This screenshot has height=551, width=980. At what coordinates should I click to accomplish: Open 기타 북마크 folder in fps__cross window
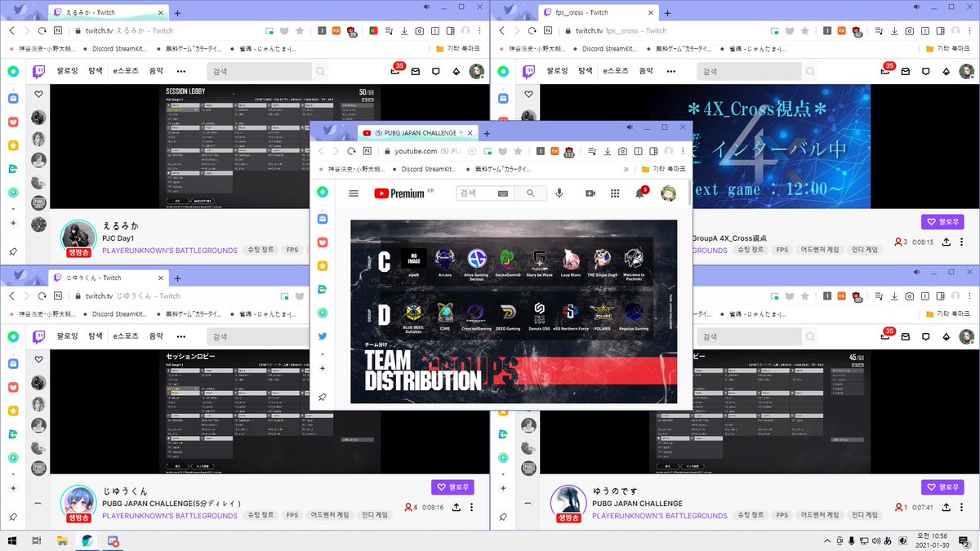tap(947, 49)
